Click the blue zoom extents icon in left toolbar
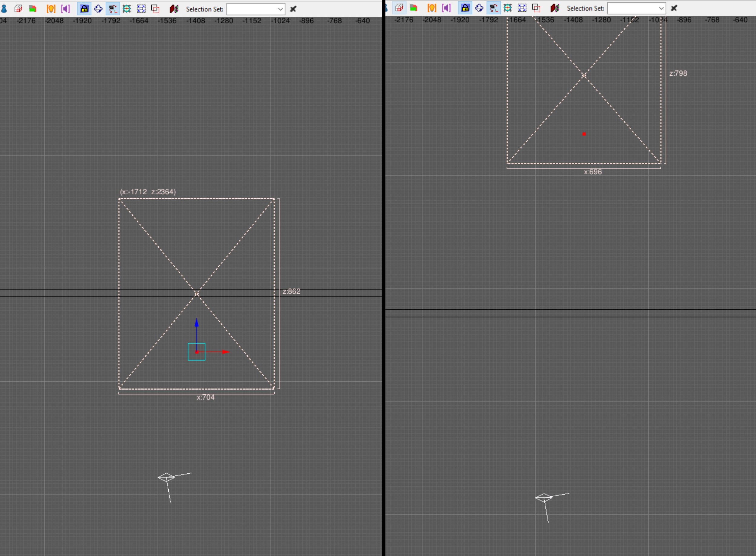The height and width of the screenshot is (556, 756). tap(141, 9)
